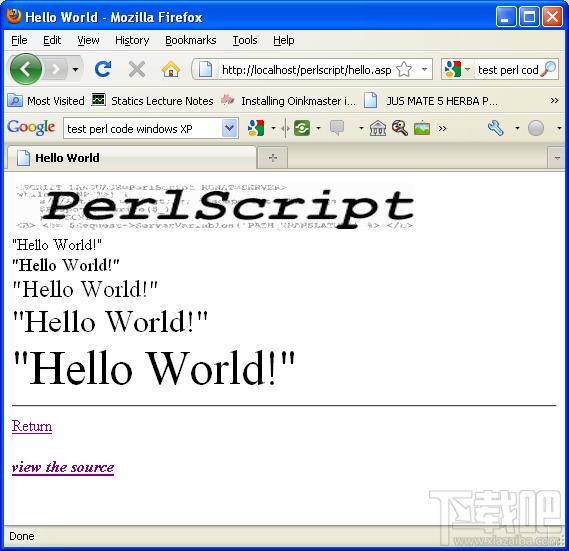Select the Hello World tab
The image size is (569, 551).
coord(132,158)
